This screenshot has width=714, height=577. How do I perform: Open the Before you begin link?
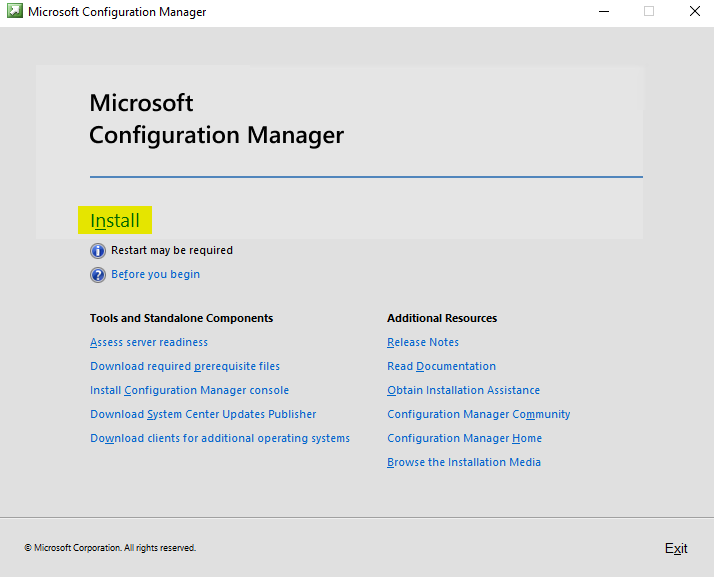pyautogui.click(x=155, y=275)
